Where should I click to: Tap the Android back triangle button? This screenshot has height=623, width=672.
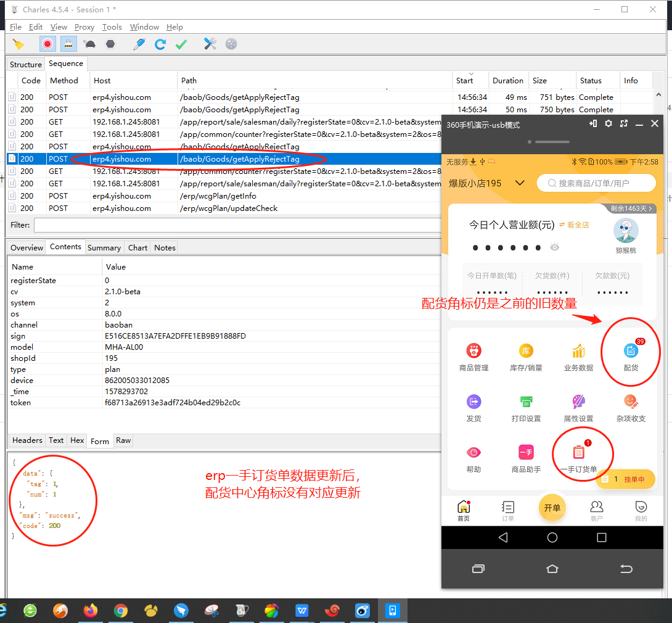[503, 537]
